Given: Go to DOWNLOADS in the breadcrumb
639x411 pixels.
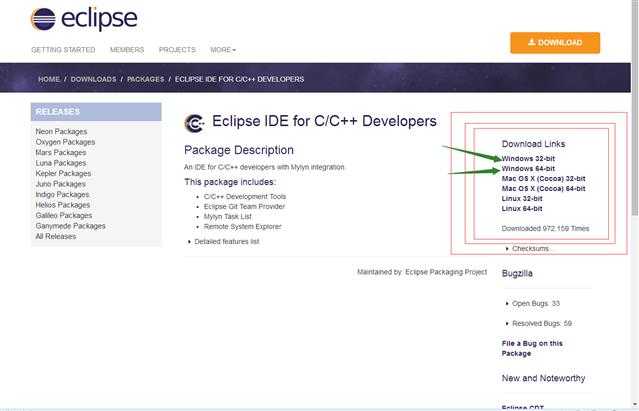Looking at the screenshot, I should tap(93, 79).
